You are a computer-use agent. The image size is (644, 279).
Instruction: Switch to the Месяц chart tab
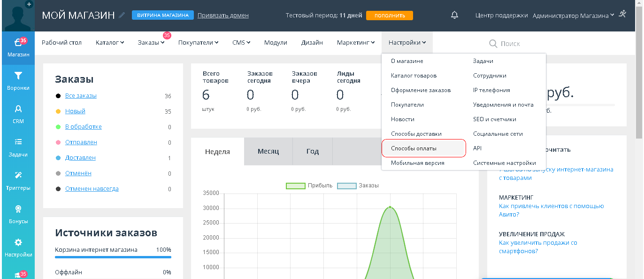[x=268, y=151]
